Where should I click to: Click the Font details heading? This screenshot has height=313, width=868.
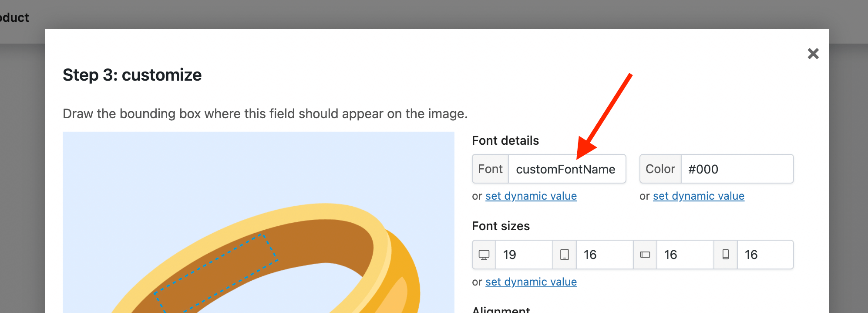pyautogui.click(x=505, y=140)
